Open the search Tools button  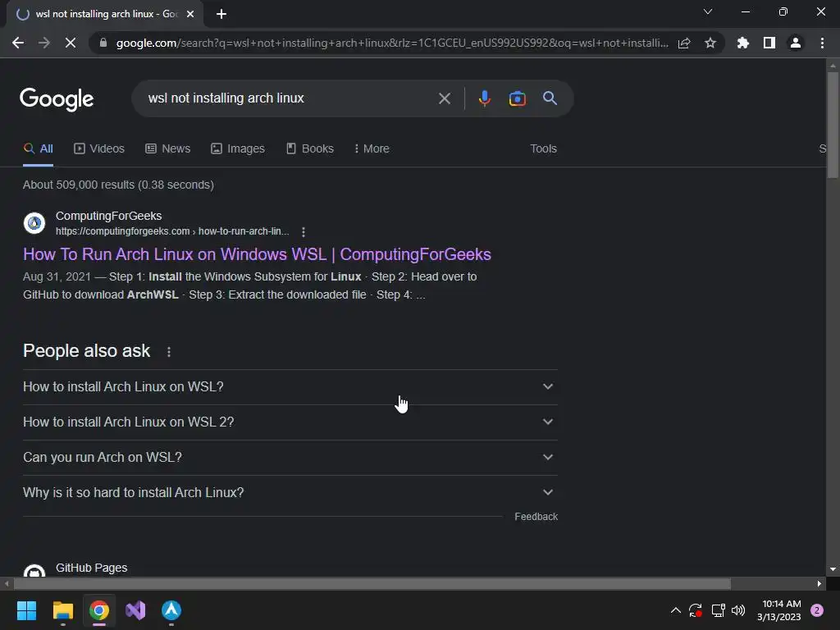tap(543, 149)
